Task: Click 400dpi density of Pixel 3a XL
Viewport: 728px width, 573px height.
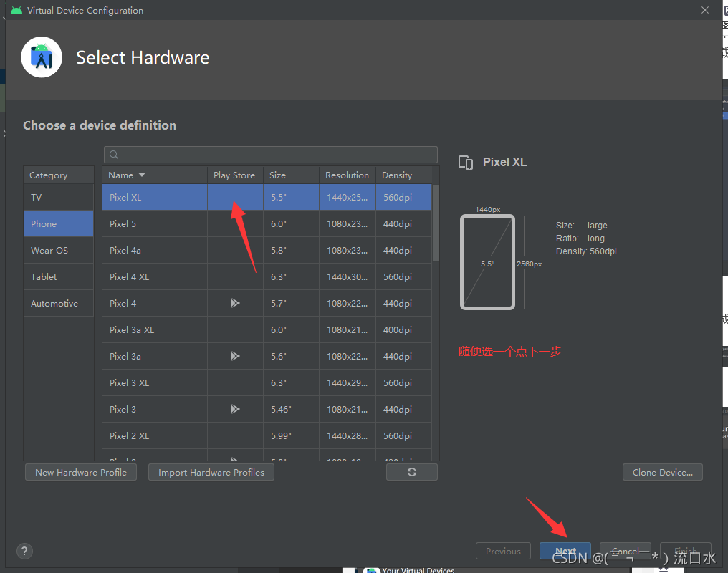Action: pos(398,329)
